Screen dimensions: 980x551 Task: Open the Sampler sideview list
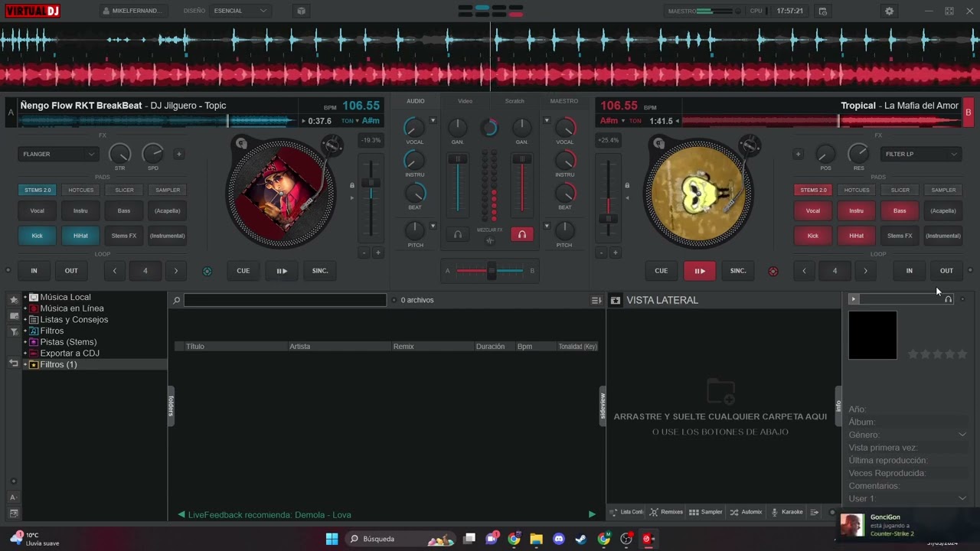[706, 512]
